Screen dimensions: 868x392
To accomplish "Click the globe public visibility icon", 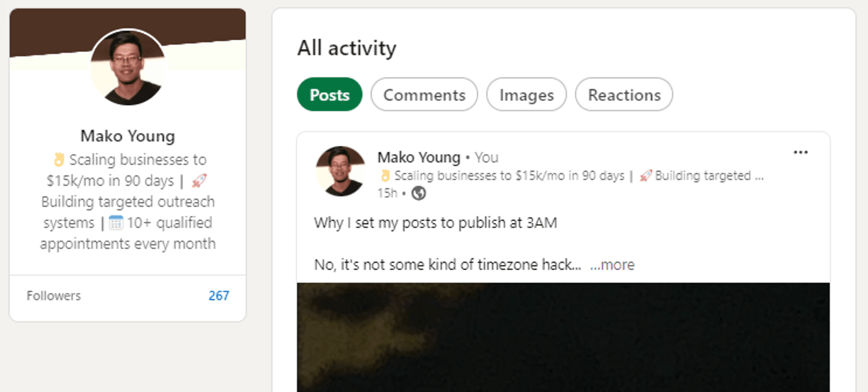I will (419, 193).
